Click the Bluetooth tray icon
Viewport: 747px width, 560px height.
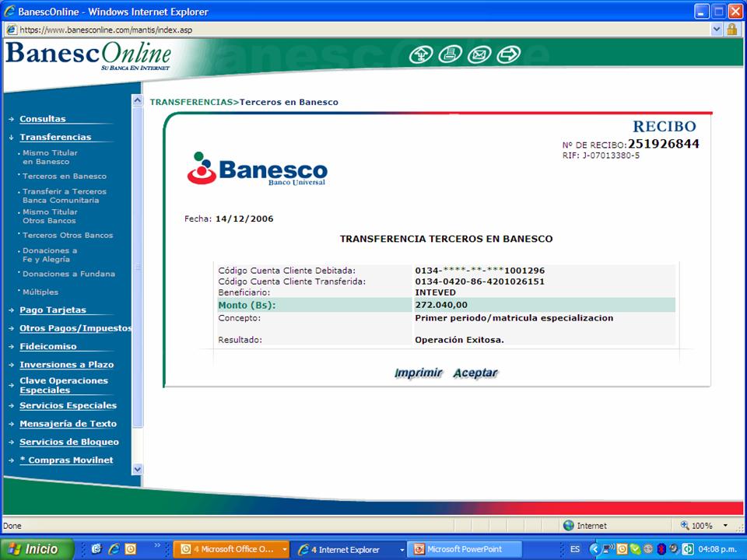pyautogui.click(x=661, y=549)
